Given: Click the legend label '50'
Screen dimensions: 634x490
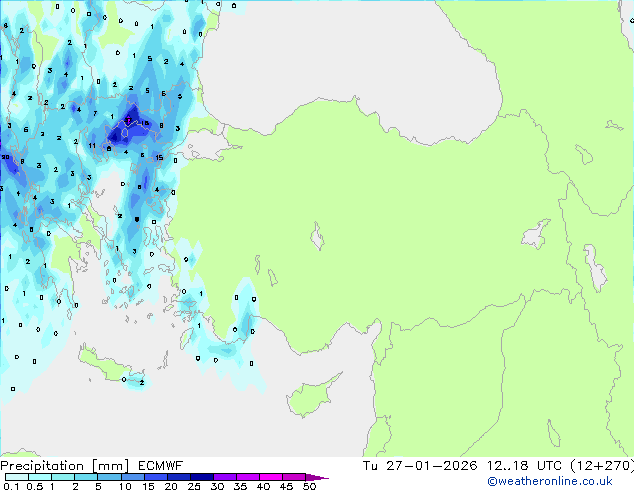Looking at the screenshot, I should 309,486.
